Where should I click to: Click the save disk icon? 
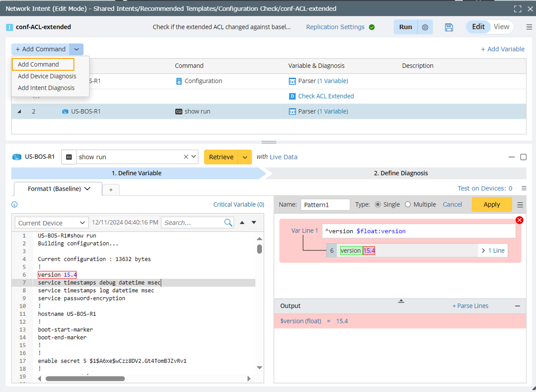click(x=449, y=27)
